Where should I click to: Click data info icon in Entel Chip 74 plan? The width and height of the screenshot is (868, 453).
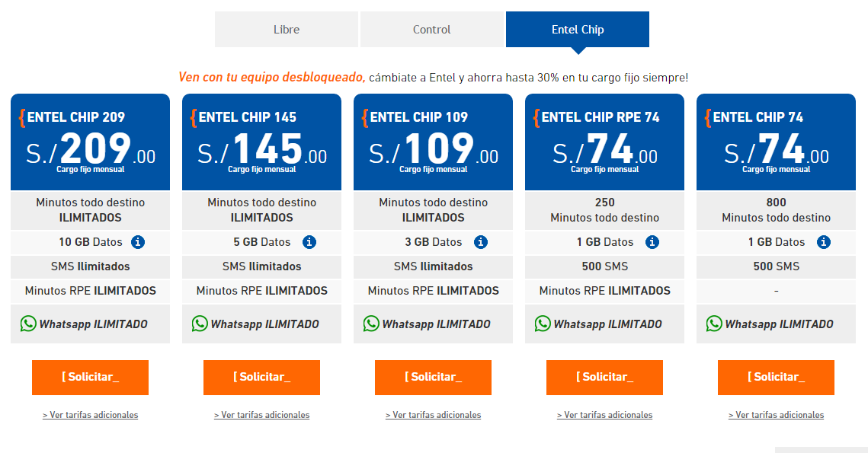824,241
